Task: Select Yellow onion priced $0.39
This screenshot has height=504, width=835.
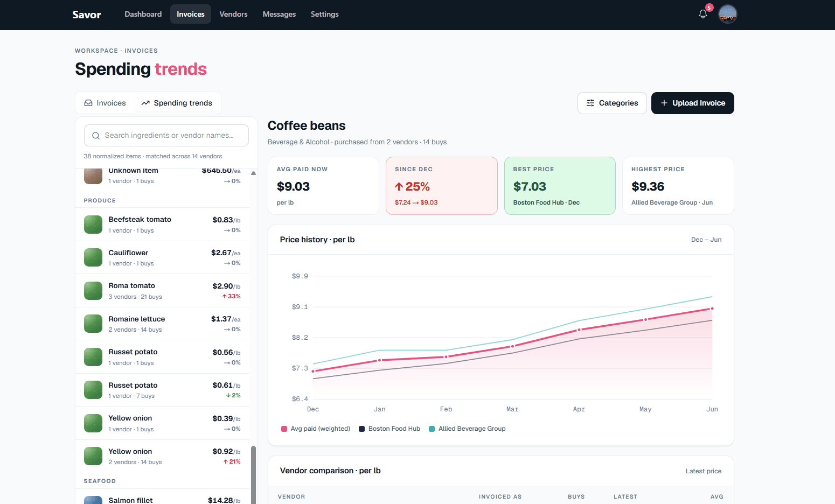Action: click(162, 423)
